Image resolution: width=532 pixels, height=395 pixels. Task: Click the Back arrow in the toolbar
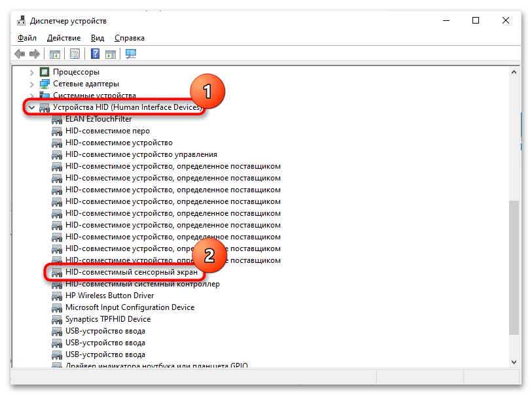tap(20, 54)
